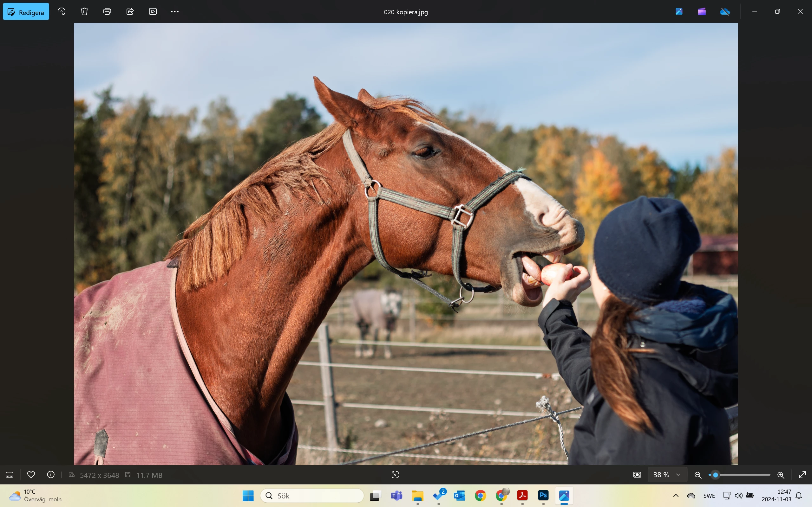Start slideshow with play icon

153,12
